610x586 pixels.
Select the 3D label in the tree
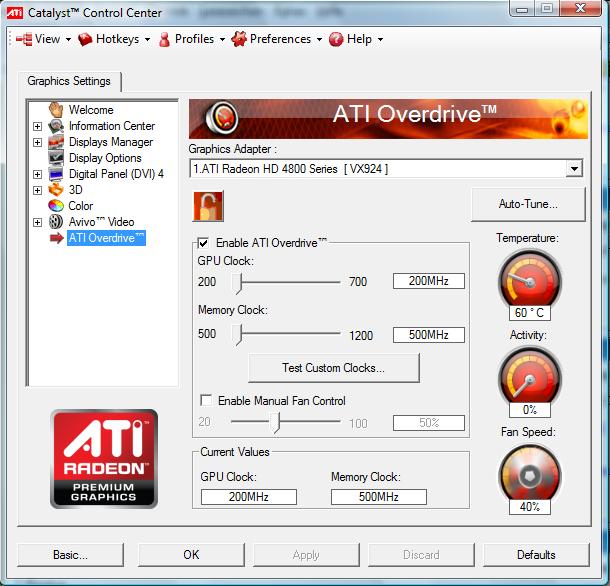pos(75,190)
